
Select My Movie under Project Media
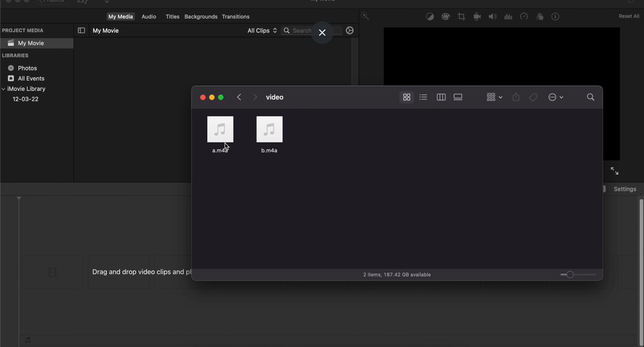pyautogui.click(x=37, y=43)
